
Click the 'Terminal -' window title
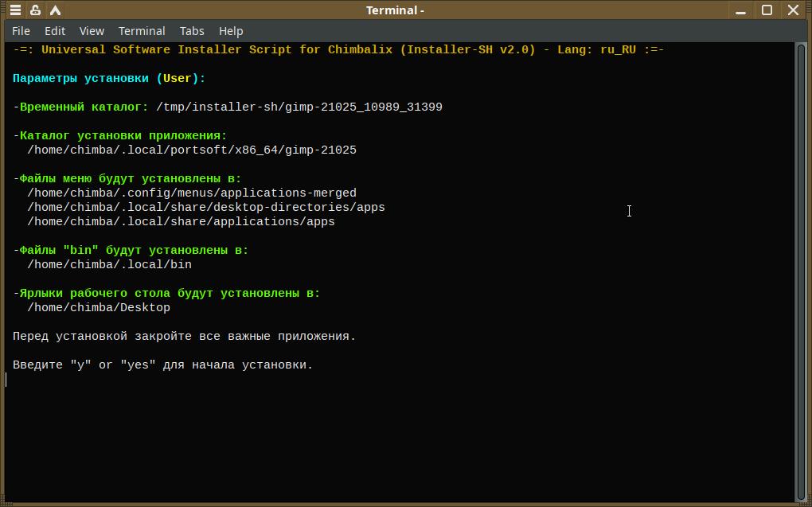(x=395, y=10)
